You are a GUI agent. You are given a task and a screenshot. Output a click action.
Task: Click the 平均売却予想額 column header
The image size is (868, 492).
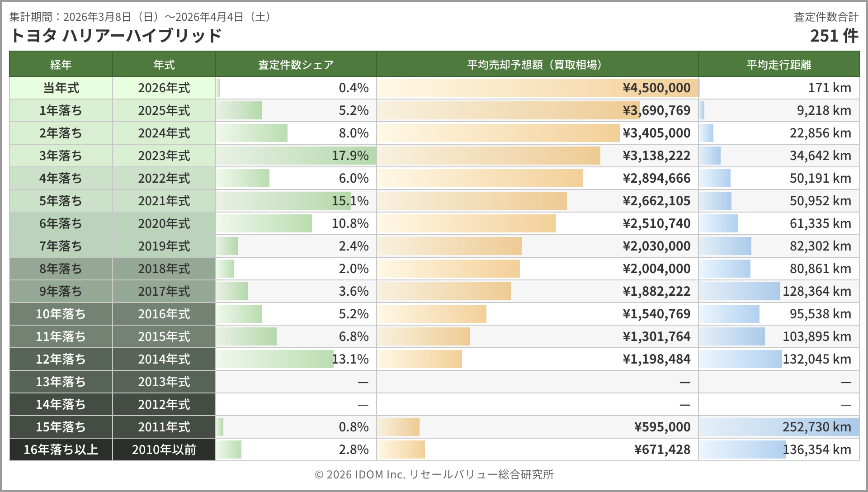tap(537, 65)
